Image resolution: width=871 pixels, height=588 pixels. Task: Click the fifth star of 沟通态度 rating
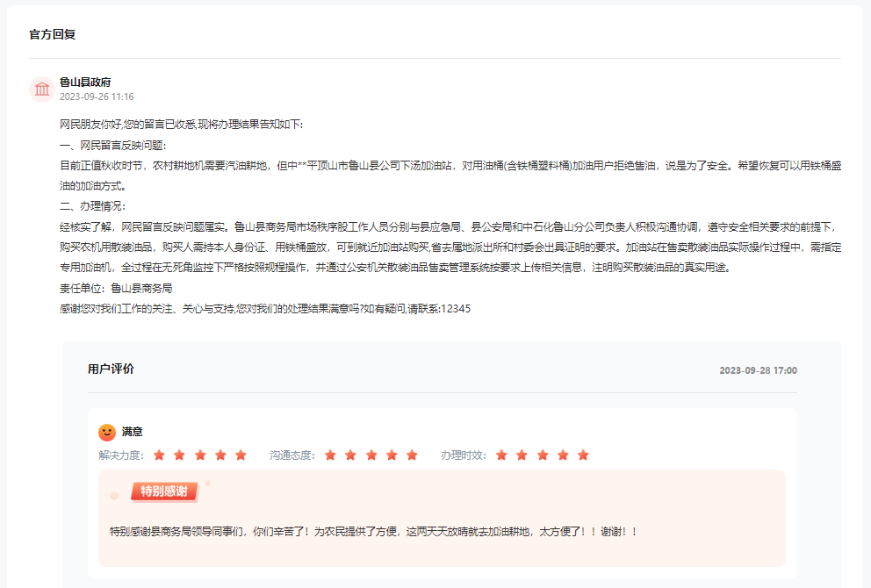point(412,455)
